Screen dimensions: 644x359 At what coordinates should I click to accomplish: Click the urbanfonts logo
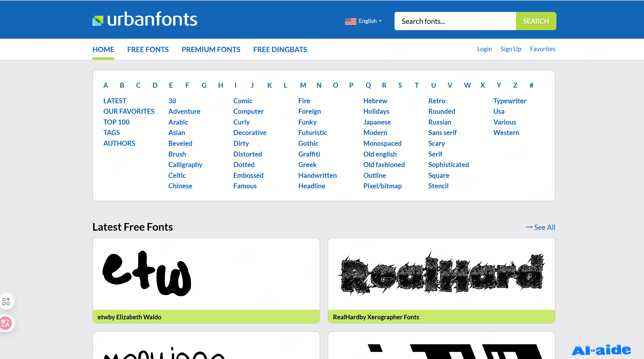(145, 19)
